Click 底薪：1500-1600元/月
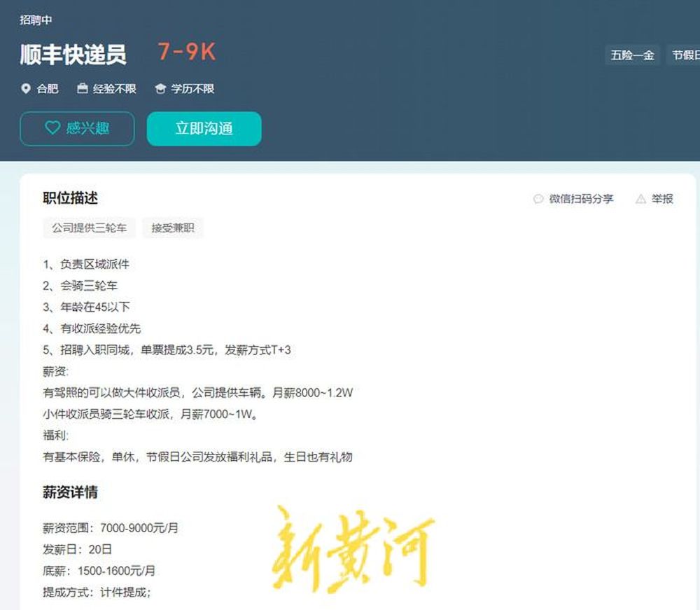The width and height of the screenshot is (700, 610). pos(99,571)
